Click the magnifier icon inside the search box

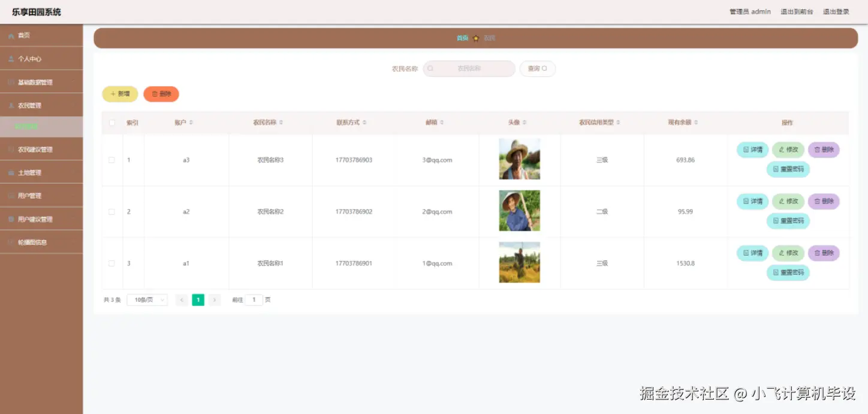pos(430,68)
